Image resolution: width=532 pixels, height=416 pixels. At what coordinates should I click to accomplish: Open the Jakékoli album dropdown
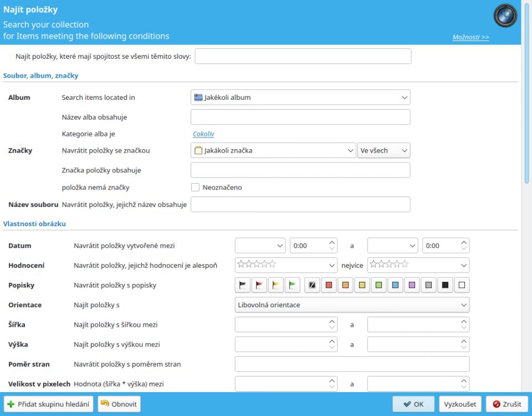click(300, 98)
